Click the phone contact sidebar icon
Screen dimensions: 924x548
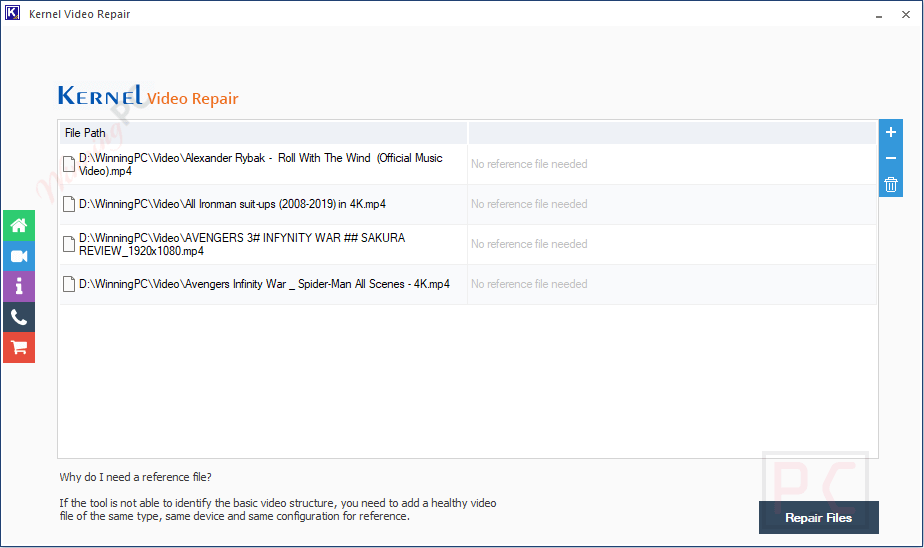click(x=19, y=317)
